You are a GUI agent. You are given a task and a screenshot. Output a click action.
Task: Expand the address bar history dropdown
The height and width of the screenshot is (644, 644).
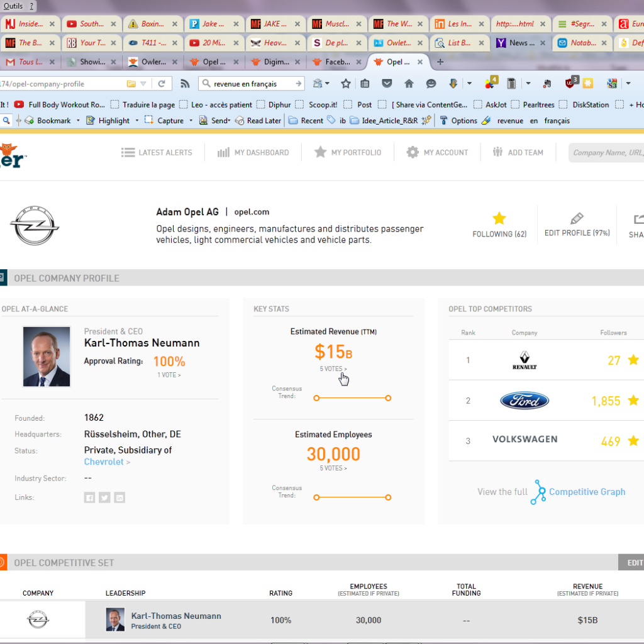[143, 84]
